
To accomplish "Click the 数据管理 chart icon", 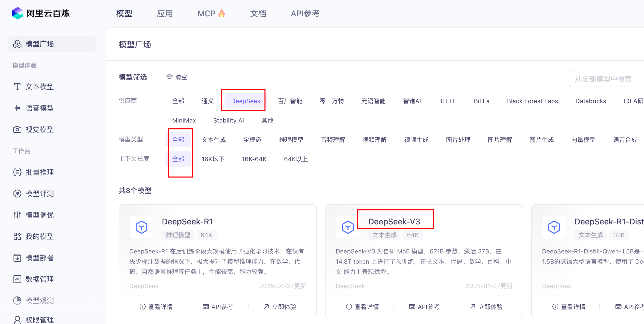I will click(x=17, y=279).
